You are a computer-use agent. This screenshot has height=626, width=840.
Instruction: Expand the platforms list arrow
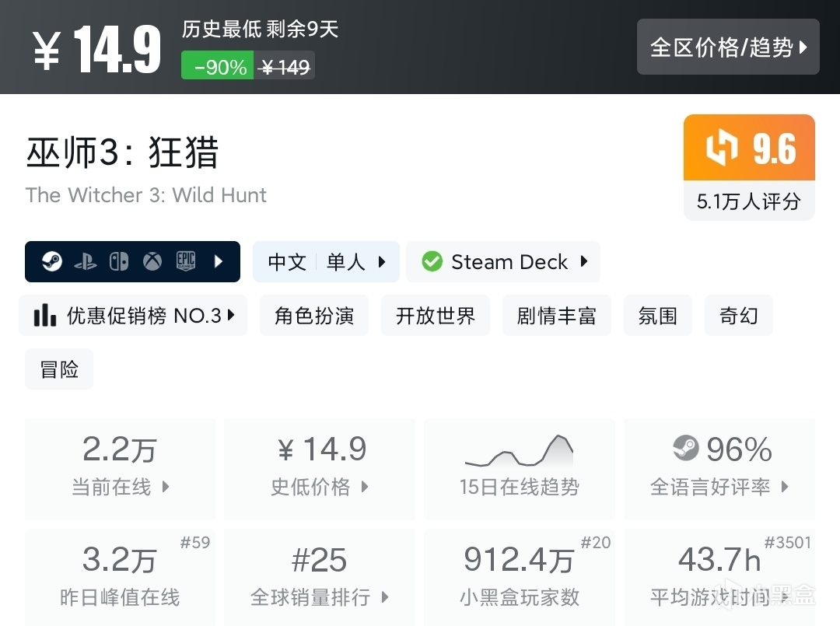tap(219, 262)
